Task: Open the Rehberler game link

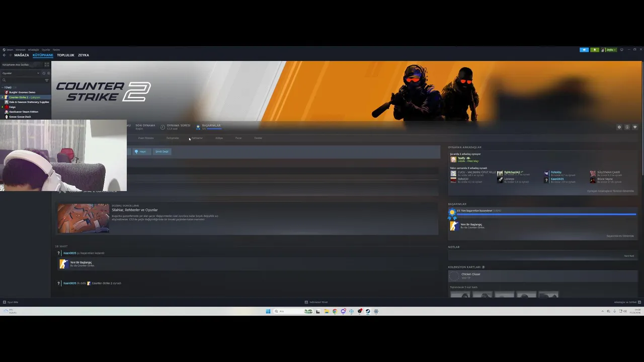Action: point(197,138)
